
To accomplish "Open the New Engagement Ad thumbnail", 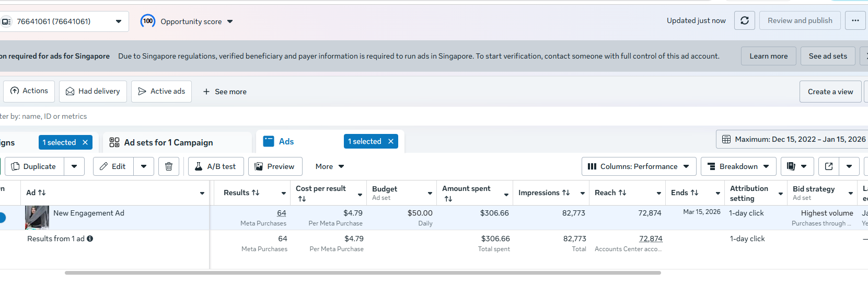I will click(x=37, y=217).
